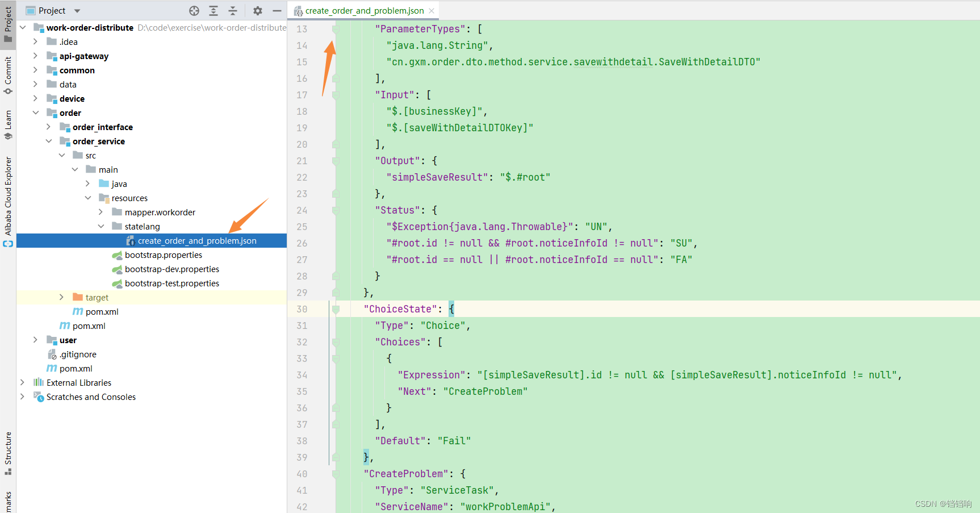Image resolution: width=980 pixels, height=513 pixels.
Task: Click the bootstrap.properties leaf icon
Action: (x=117, y=255)
